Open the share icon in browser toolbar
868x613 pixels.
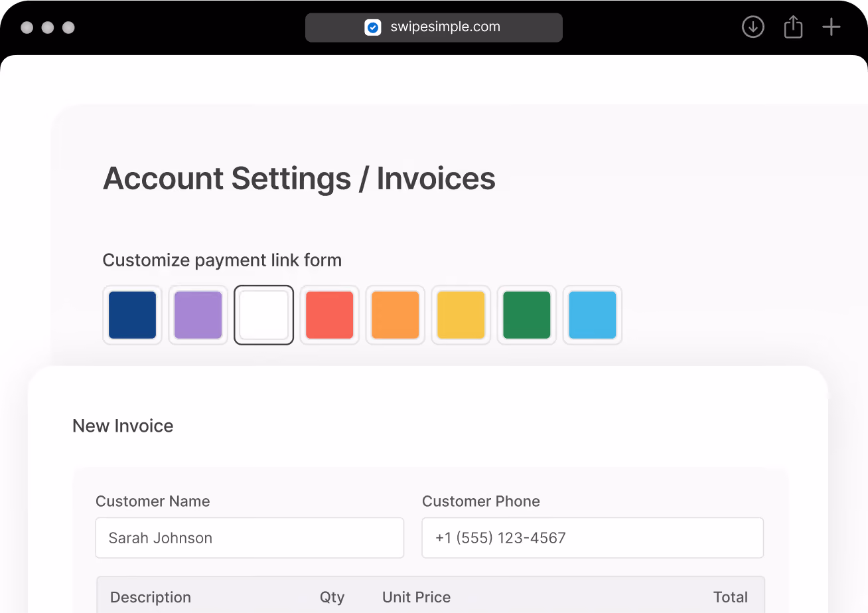click(793, 27)
